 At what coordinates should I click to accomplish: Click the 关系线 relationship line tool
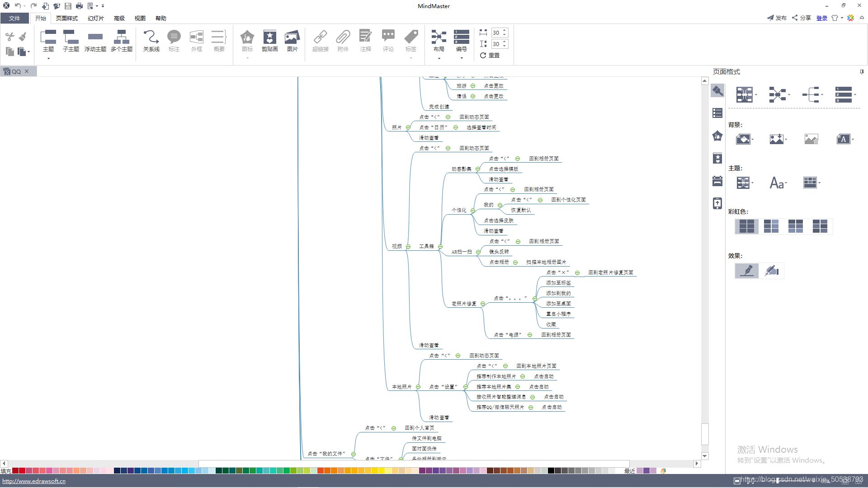(151, 41)
